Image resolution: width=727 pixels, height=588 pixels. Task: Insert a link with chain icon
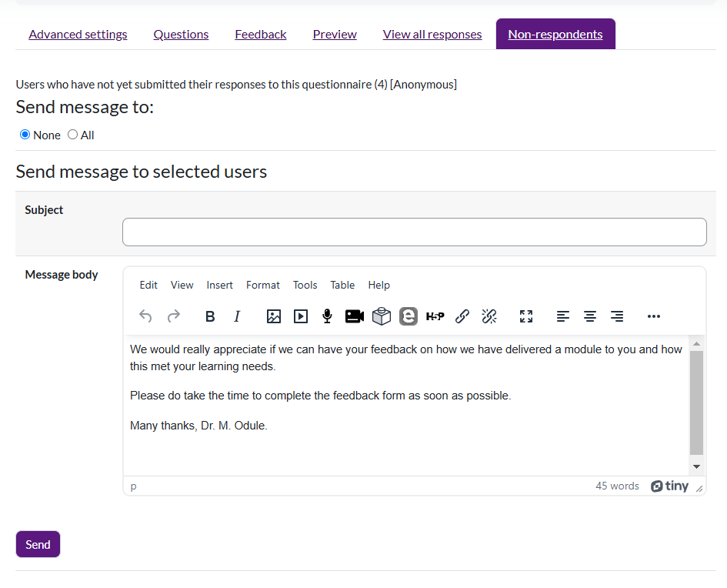pyautogui.click(x=462, y=316)
